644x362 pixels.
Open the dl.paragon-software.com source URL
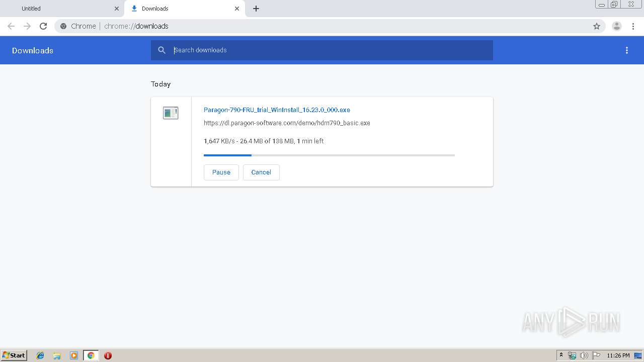click(x=287, y=123)
